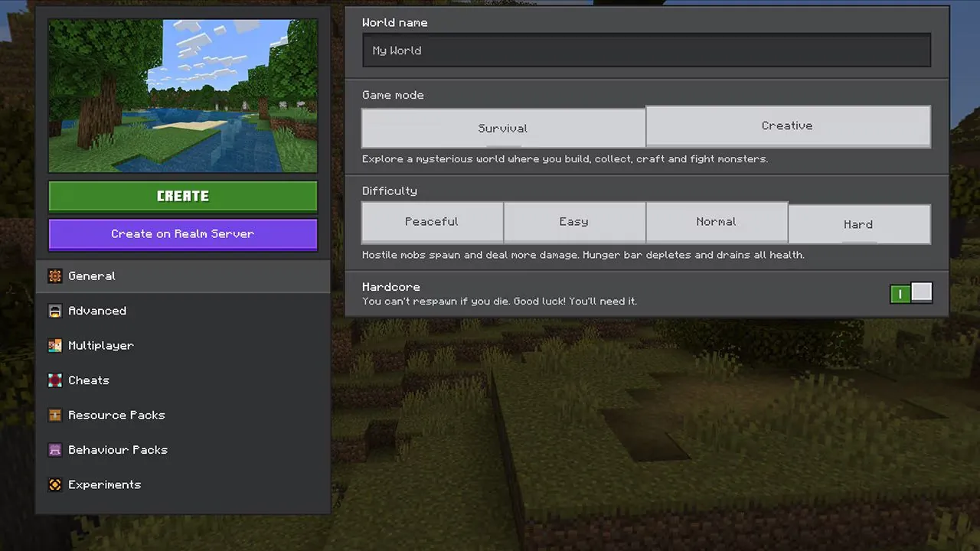Screen dimensions: 980x551
Task: Click the General tab icon
Action: click(55, 276)
